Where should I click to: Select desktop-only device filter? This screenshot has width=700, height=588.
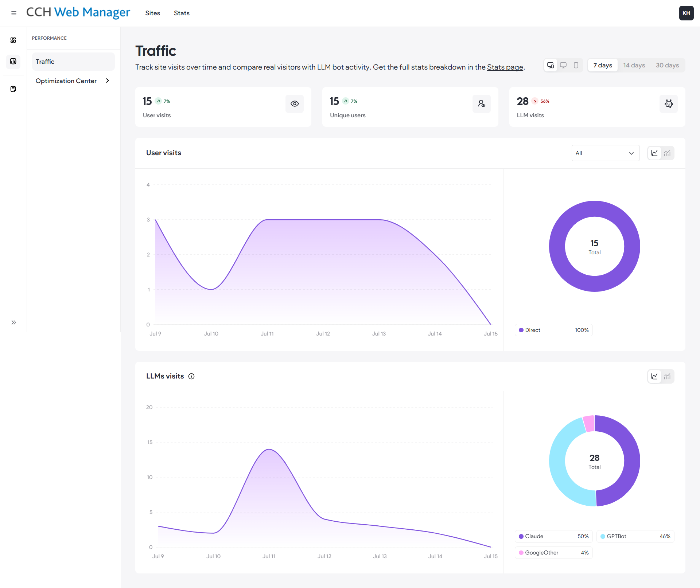(x=563, y=65)
